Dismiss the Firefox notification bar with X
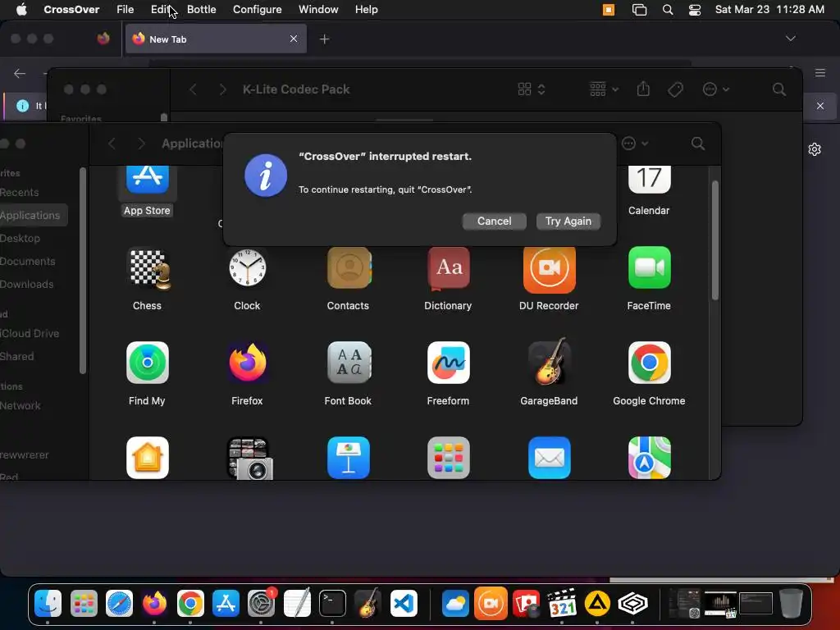The width and height of the screenshot is (840, 630). pos(820,106)
